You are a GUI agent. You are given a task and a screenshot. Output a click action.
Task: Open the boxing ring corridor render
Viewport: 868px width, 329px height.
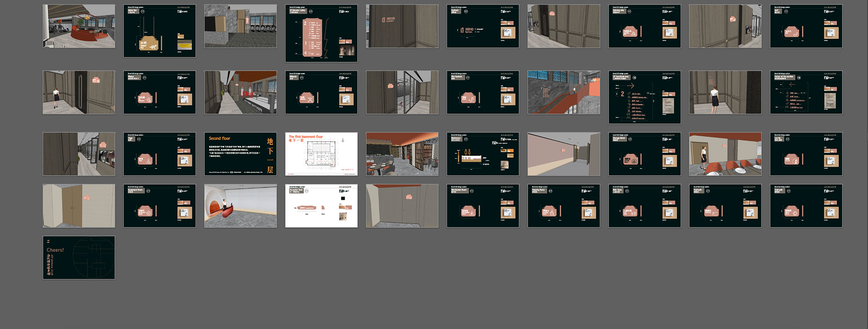pos(240,92)
